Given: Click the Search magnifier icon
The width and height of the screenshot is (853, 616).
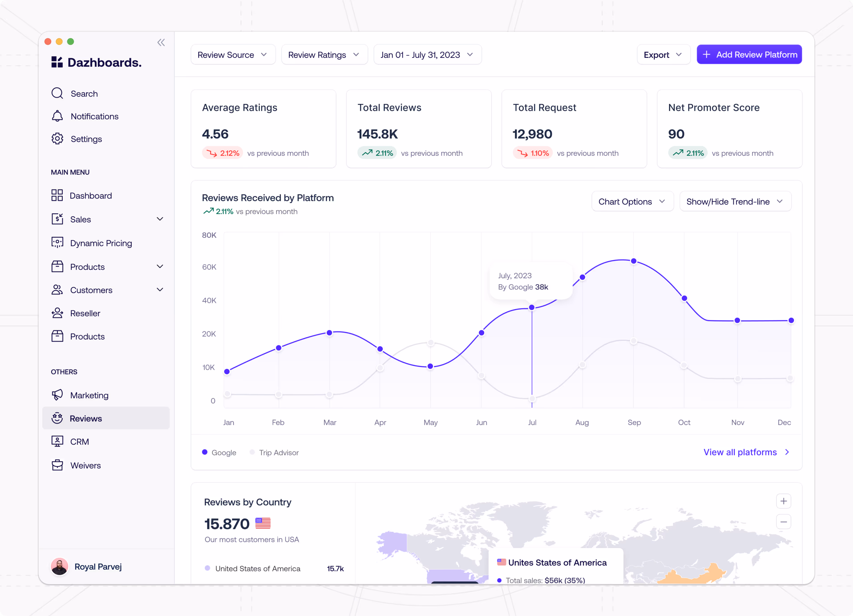Looking at the screenshot, I should (57, 93).
